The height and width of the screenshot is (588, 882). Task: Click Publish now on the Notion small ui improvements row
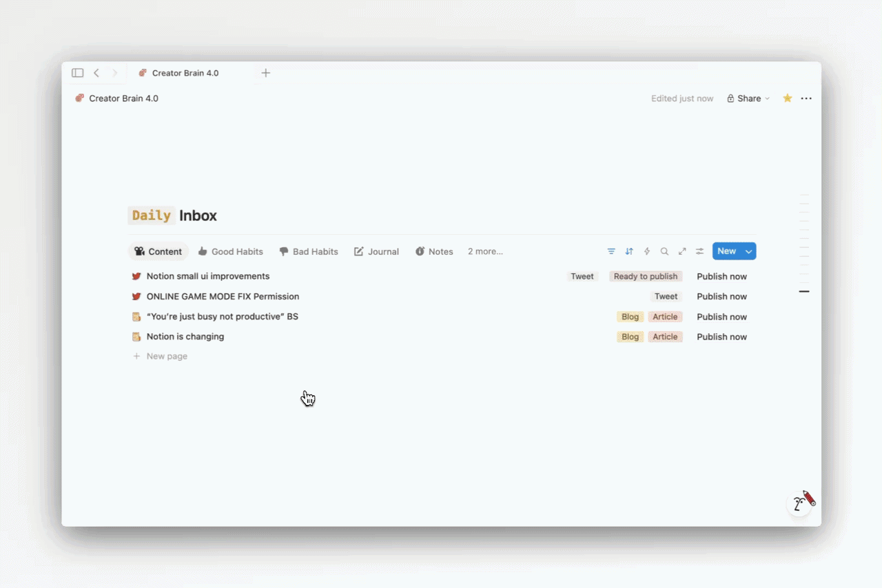click(721, 276)
